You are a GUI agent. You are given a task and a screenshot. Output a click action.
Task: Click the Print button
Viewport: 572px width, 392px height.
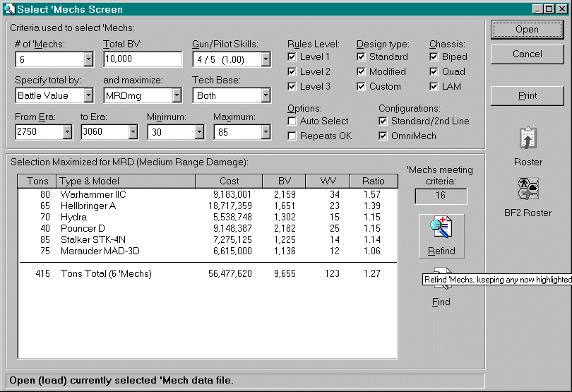click(527, 95)
